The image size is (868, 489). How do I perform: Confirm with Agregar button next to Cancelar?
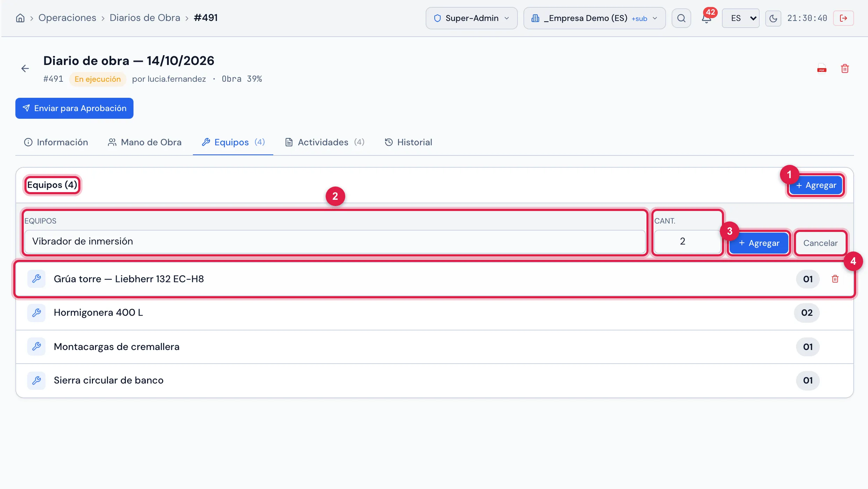(759, 243)
